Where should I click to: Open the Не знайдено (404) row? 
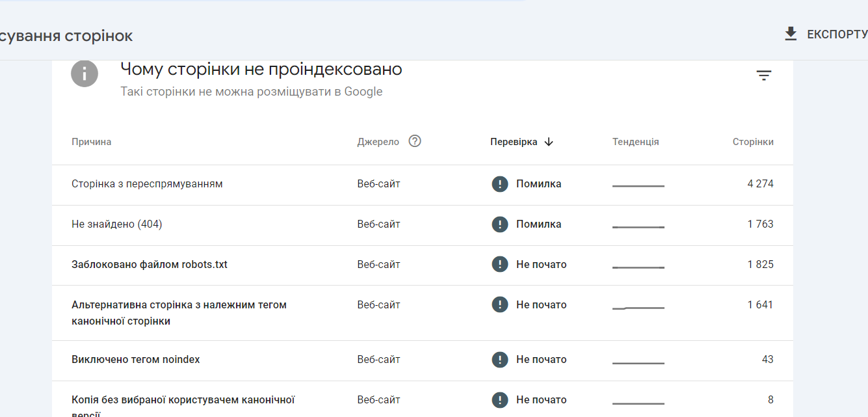(x=423, y=225)
